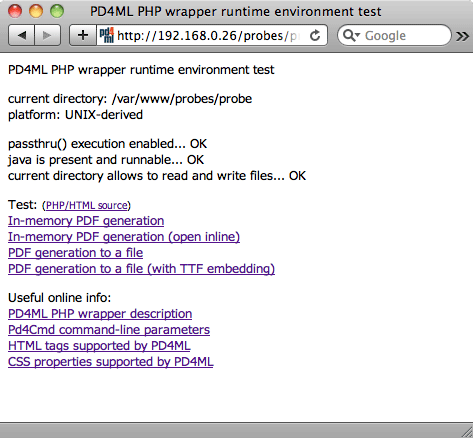
Task: Expand the toolbar overflow chevron
Action: tap(462, 36)
